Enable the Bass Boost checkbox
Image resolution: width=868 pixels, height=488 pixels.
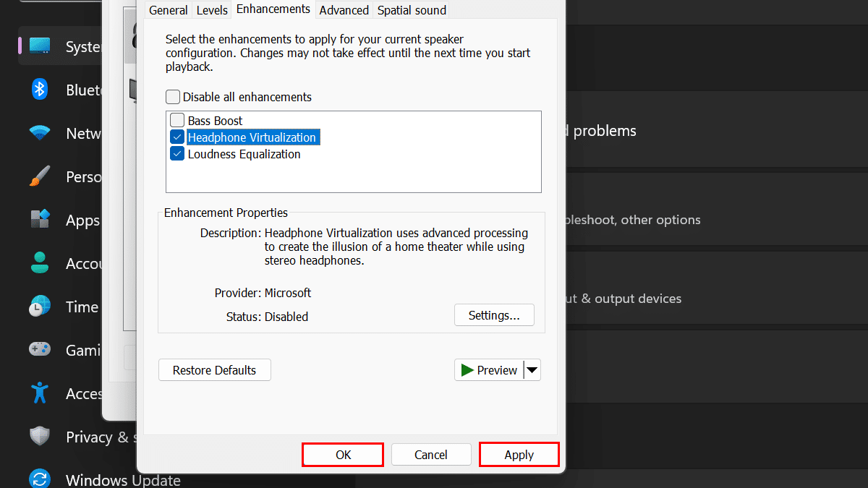click(177, 121)
